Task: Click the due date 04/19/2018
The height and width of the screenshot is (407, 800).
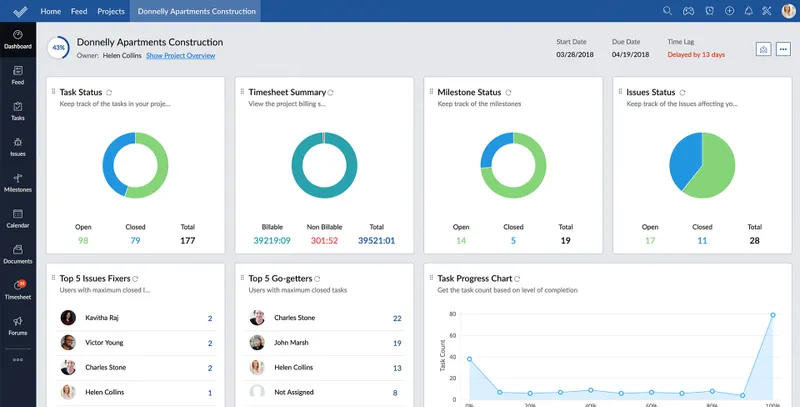Action: pos(631,55)
